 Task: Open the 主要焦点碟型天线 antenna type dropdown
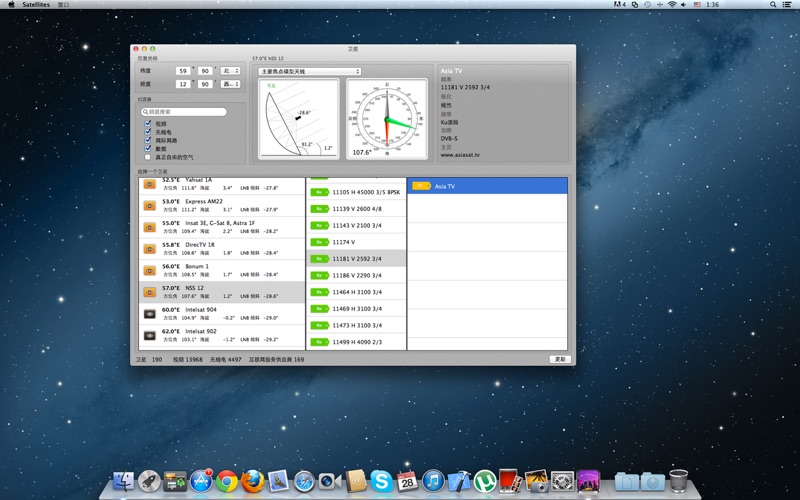(x=310, y=71)
